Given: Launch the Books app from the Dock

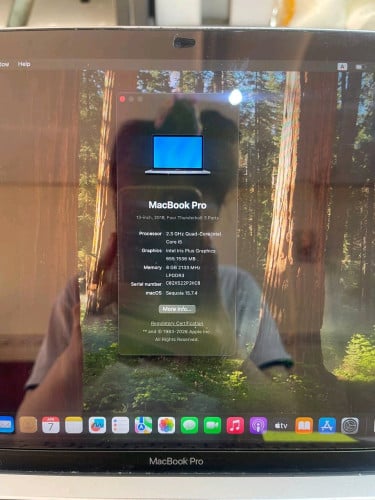Looking at the screenshot, I should click(x=304, y=425).
